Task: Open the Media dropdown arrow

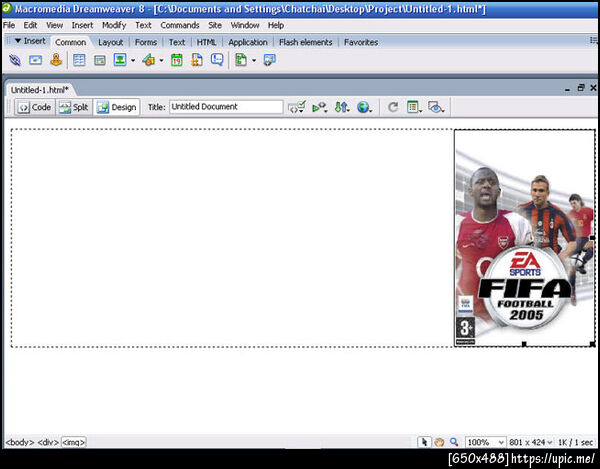Action: 161,60
